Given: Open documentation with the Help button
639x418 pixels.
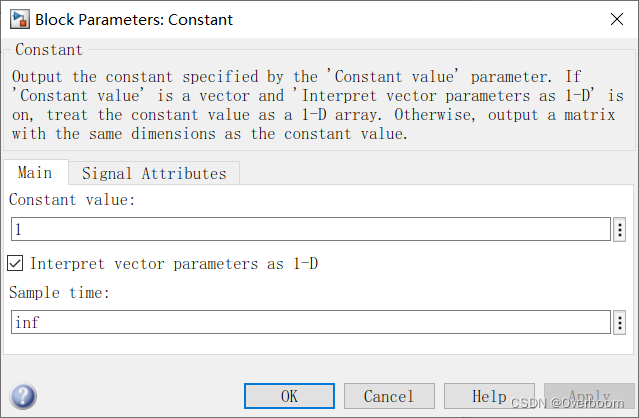Looking at the screenshot, I should (x=489, y=396).
